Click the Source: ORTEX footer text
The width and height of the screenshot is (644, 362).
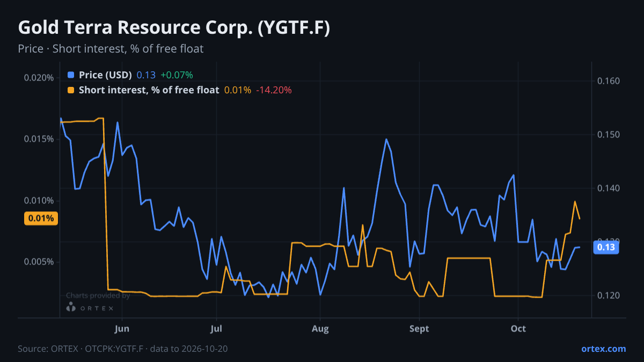123,349
